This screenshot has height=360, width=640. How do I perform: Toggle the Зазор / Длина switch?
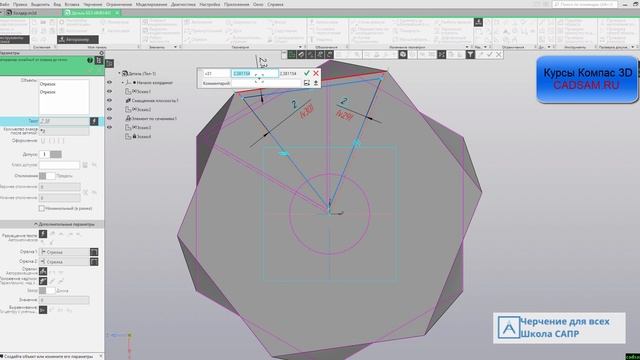click(x=47, y=291)
